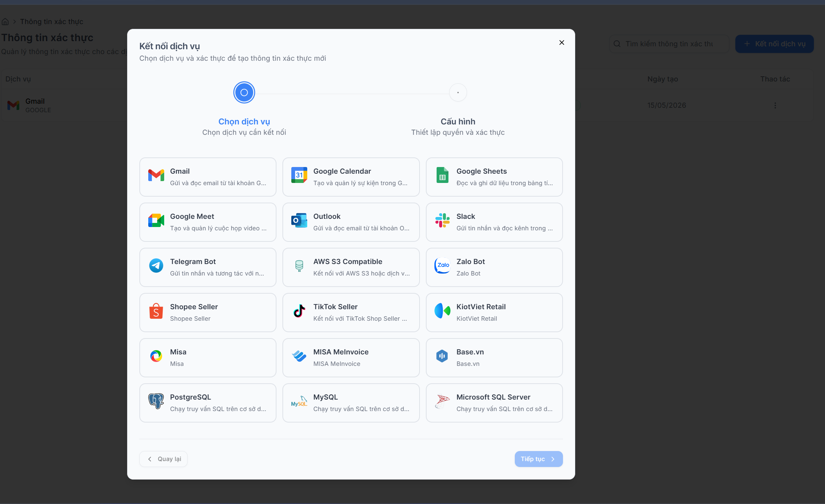Choose the PostgreSQL service name
Screen dimensions: 825x504
pos(190,397)
